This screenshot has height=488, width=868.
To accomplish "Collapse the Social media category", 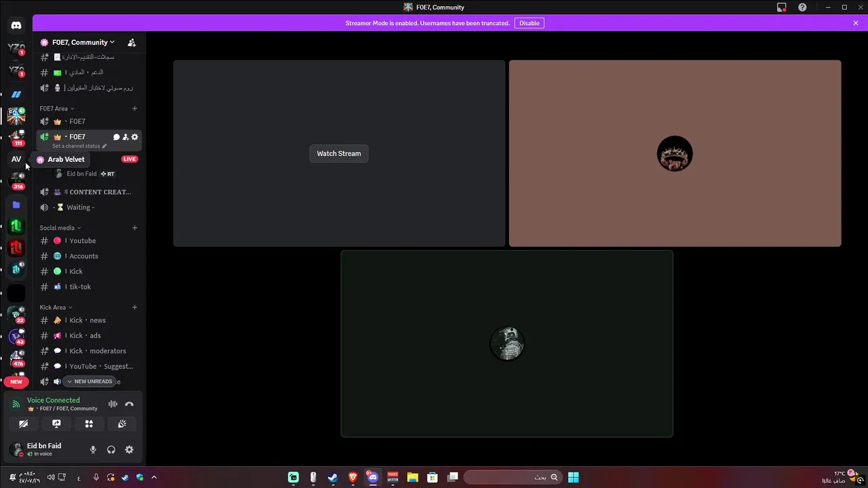I will point(60,228).
